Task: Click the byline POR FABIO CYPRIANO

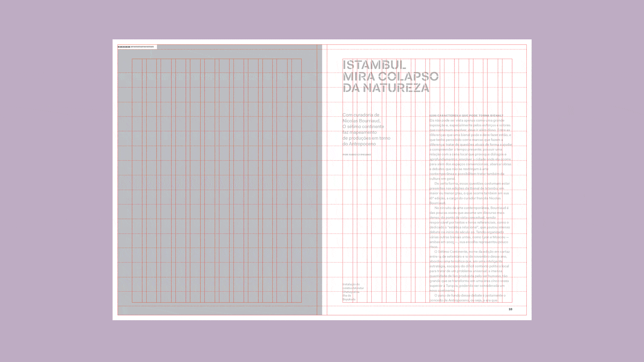Action: pyautogui.click(x=357, y=155)
